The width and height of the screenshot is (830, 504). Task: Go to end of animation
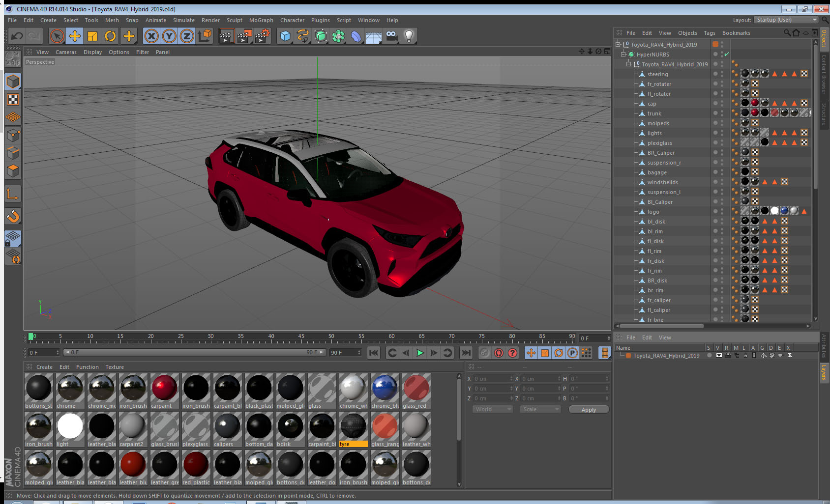pos(466,353)
